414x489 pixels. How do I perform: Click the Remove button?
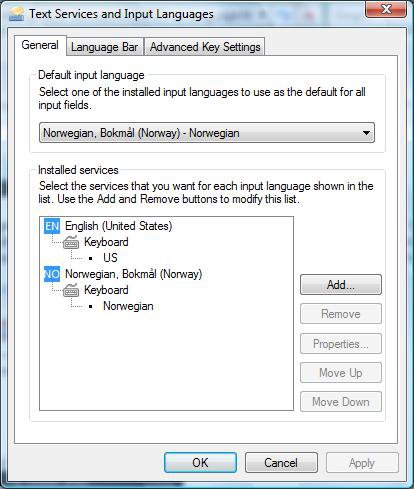341,314
